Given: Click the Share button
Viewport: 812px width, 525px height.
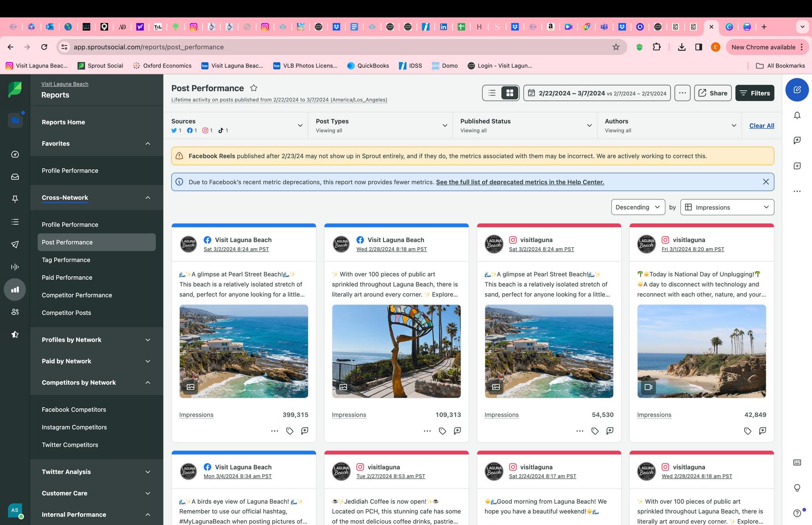Looking at the screenshot, I should tap(713, 93).
